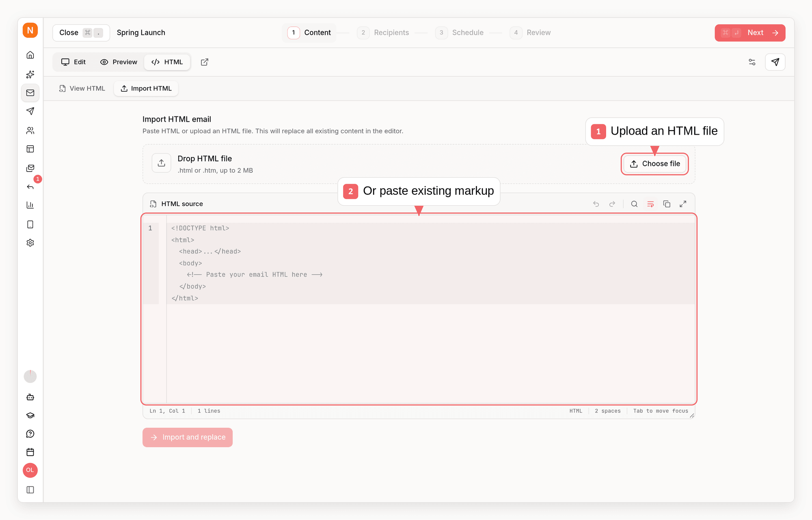This screenshot has width=812, height=520.
Task: Select the envelope emails icon in sidebar
Action: (x=30, y=93)
